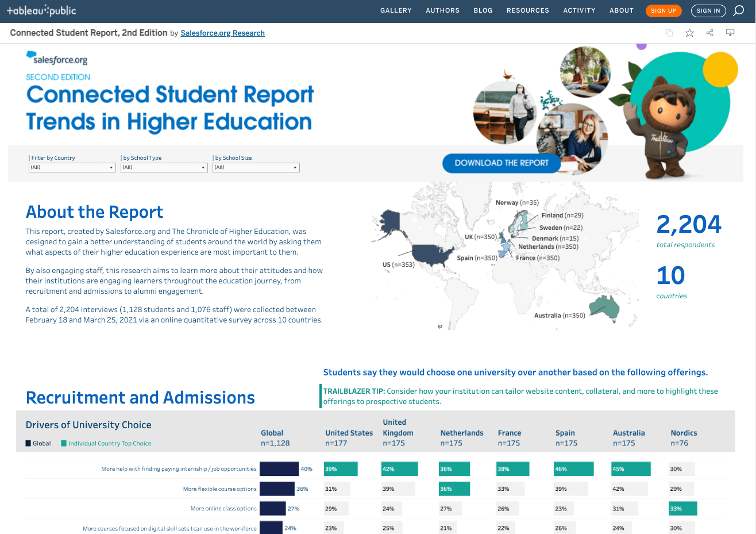The height and width of the screenshot is (534, 756).
Task: Click the 'Finland (n=29)' map label
Action: [562, 215]
